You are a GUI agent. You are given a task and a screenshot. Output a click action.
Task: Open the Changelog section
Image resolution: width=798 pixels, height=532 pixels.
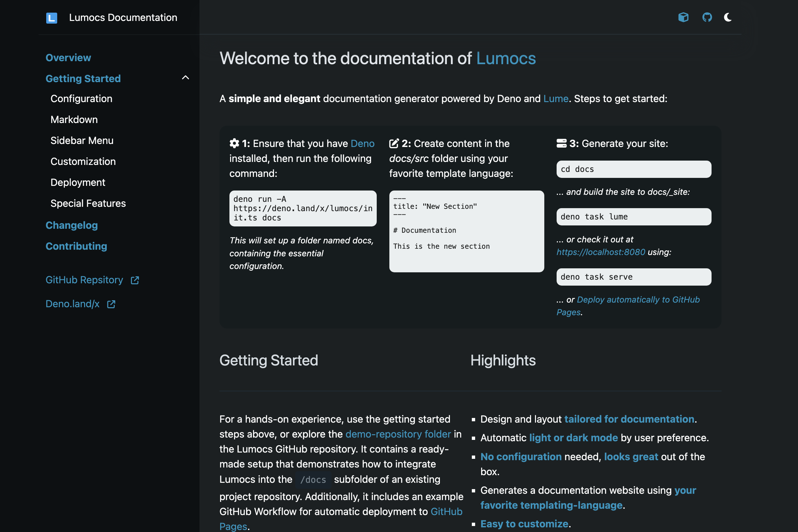click(71, 225)
